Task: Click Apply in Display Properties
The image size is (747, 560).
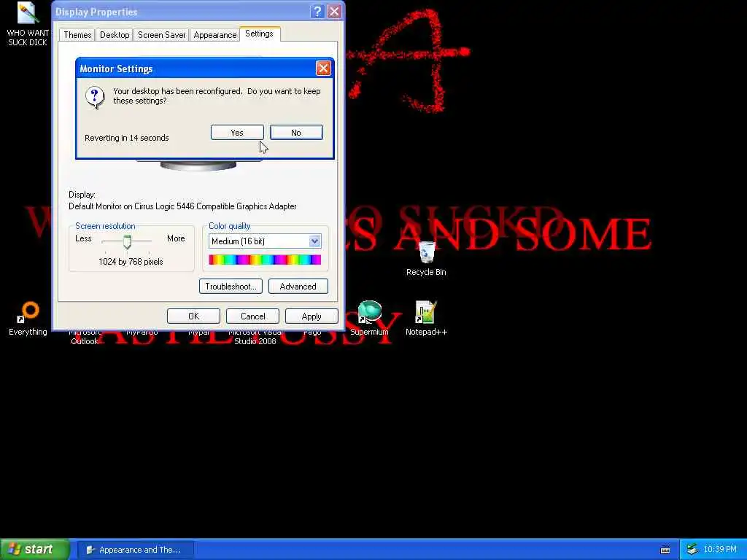Action: point(311,316)
